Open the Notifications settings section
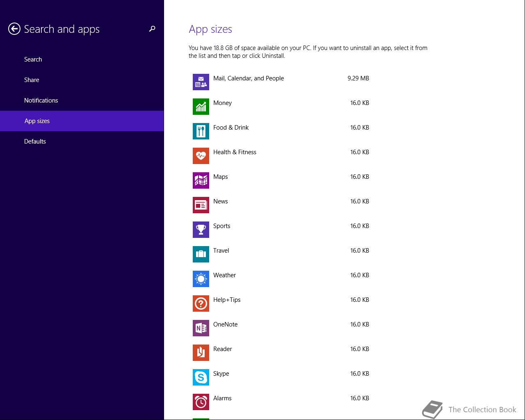The image size is (525, 420). tap(82, 100)
